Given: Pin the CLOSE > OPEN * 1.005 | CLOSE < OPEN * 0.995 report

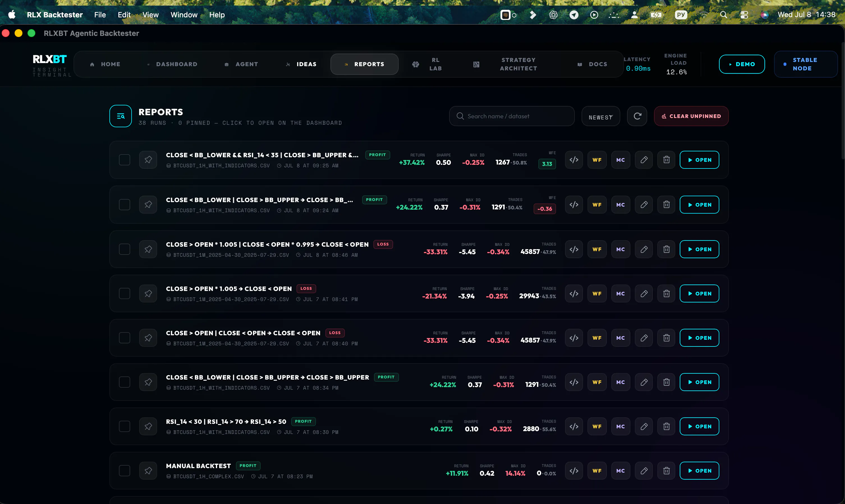Looking at the screenshot, I should [148, 249].
